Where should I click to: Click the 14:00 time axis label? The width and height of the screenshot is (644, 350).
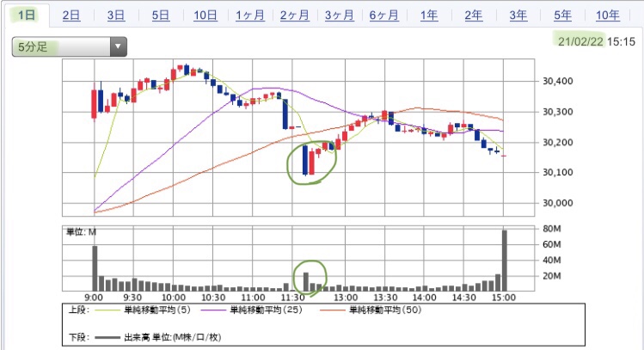[x=424, y=298]
